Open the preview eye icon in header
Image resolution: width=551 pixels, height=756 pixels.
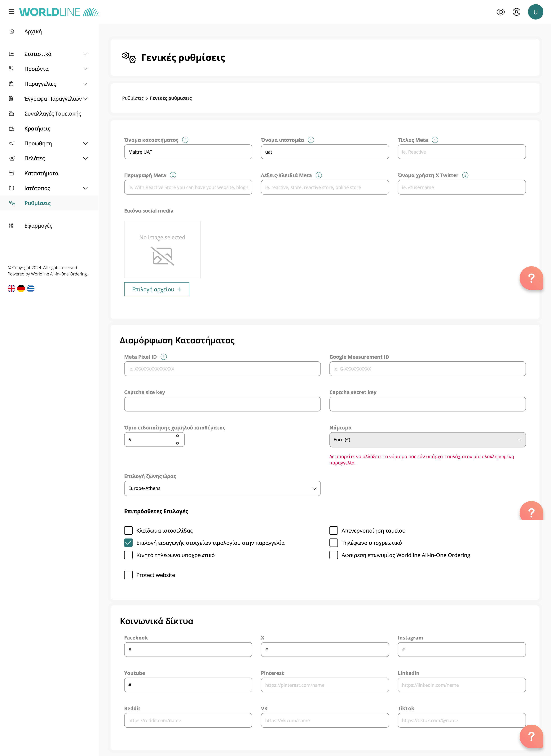click(500, 12)
